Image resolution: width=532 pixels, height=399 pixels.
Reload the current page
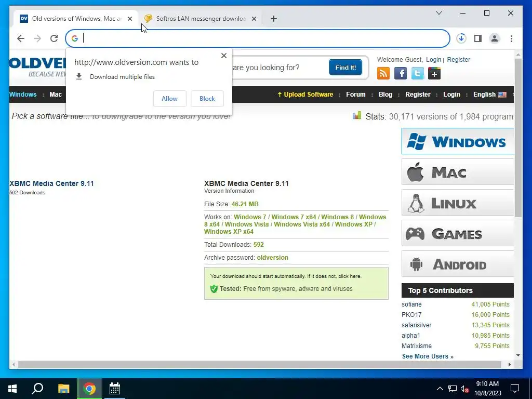pos(54,38)
